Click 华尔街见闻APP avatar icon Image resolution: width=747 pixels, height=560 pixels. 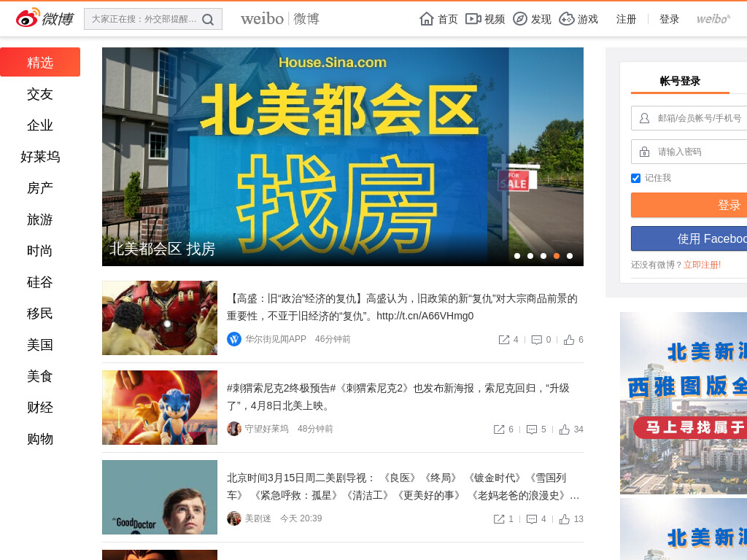click(x=234, y=339)
